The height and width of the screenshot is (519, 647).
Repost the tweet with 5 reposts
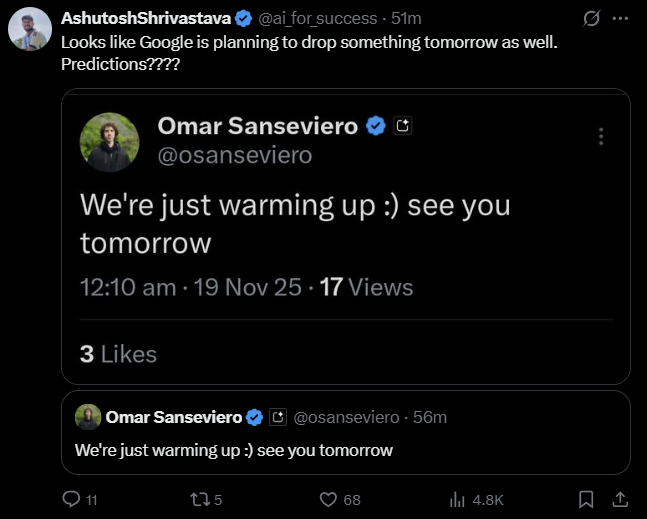coord(197,499)
